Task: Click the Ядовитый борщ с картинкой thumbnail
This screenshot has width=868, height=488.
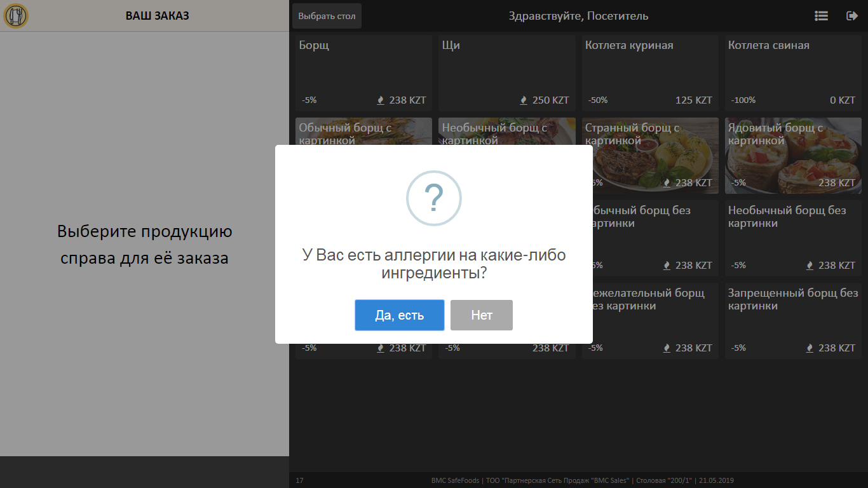Action: (x=792, y=156)
